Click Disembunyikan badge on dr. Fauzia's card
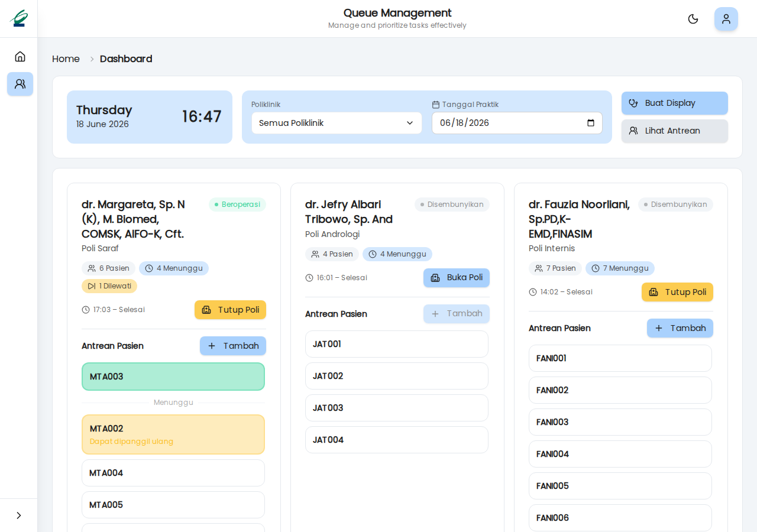The image size is (757, 532). 675,205
